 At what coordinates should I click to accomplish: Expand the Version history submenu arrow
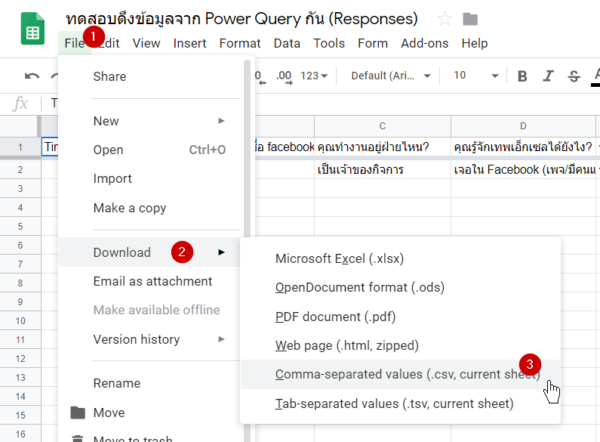click(221, 339)
